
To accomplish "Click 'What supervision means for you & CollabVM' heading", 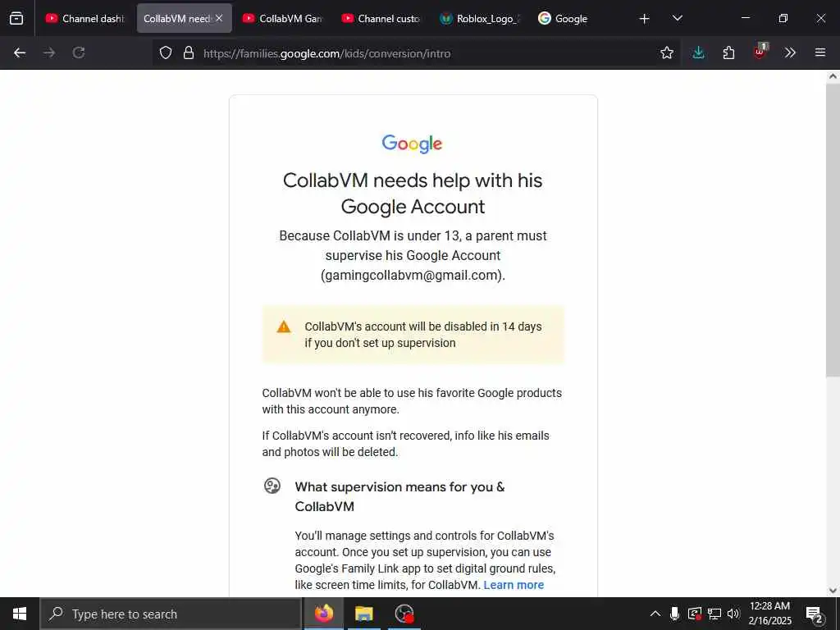I will tap(399, 496).
